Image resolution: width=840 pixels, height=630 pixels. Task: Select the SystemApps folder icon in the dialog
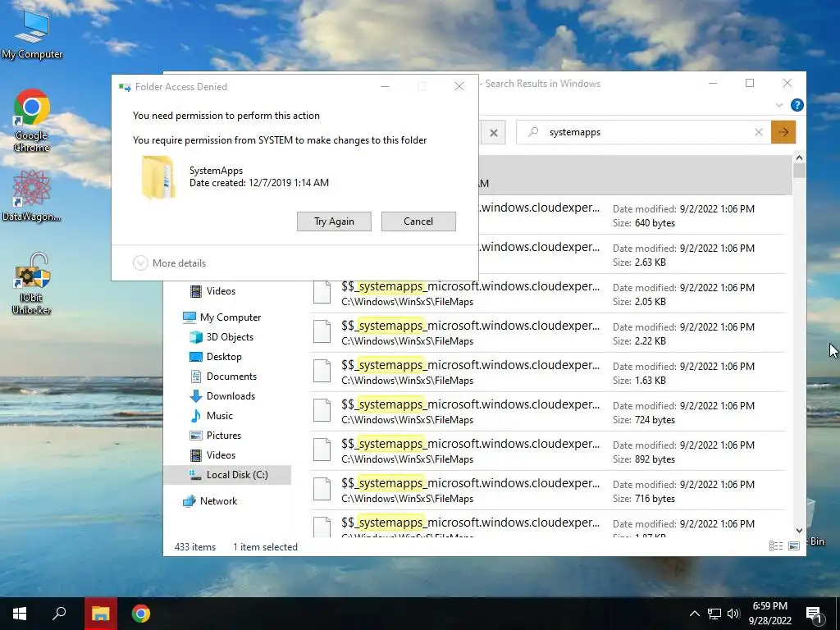(x=158, y=177)
